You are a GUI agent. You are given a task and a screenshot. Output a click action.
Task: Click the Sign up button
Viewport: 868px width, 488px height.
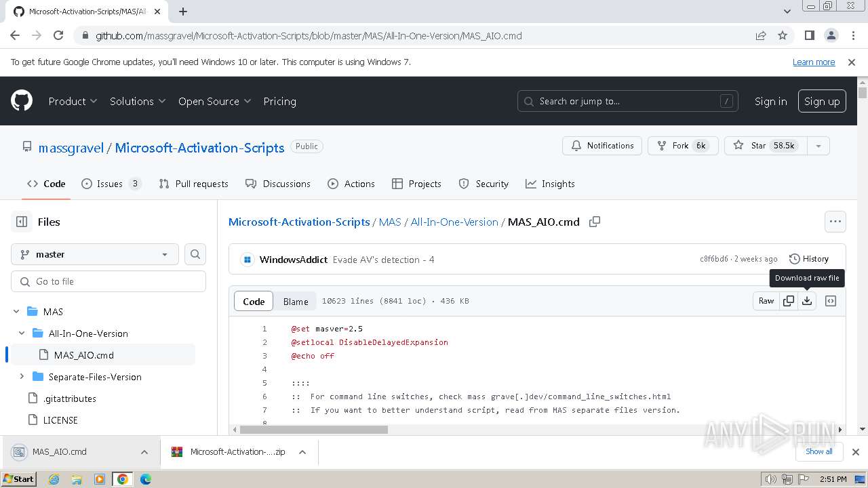click(822, 101)
